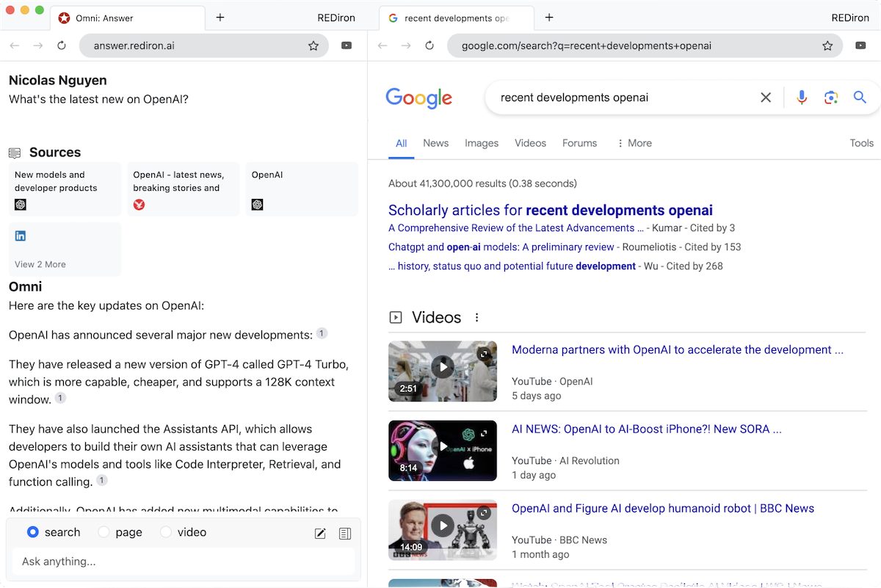Click the Sources list icon
Image resolution: width=881 pixels, height=588 pixels.
(x=15, y=153)
